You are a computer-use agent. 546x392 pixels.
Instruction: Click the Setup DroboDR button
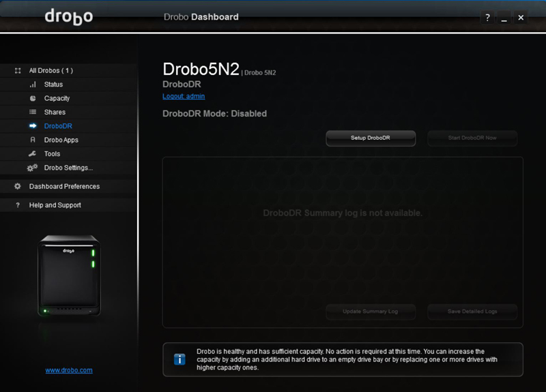371,138
